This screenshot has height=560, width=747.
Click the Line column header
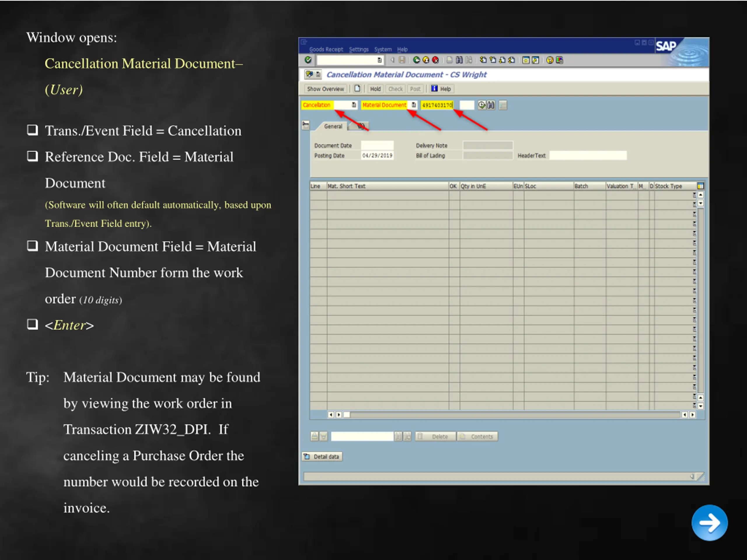pyautogui.click(x=318, y=186)
